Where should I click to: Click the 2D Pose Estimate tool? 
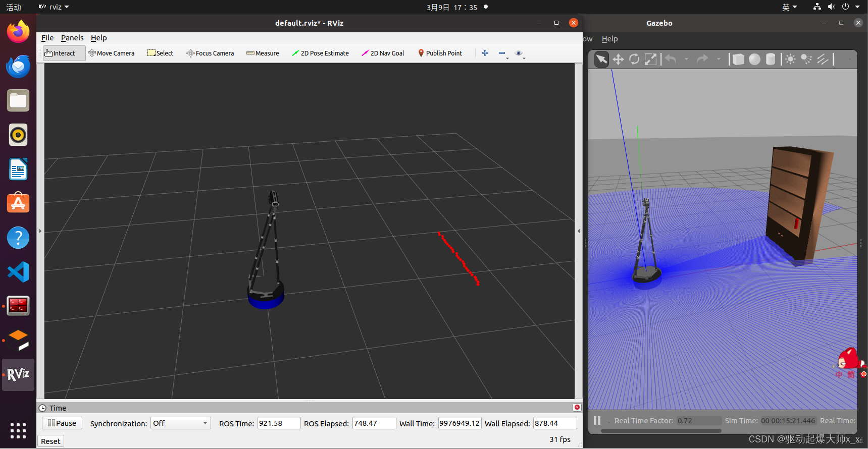[x=320, y=53]
